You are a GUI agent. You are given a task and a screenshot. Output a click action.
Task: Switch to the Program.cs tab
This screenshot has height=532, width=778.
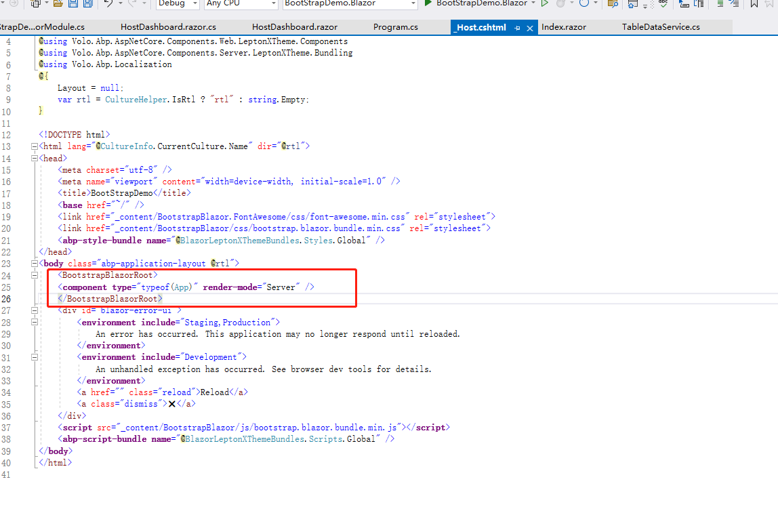click(x=395, y=27)
